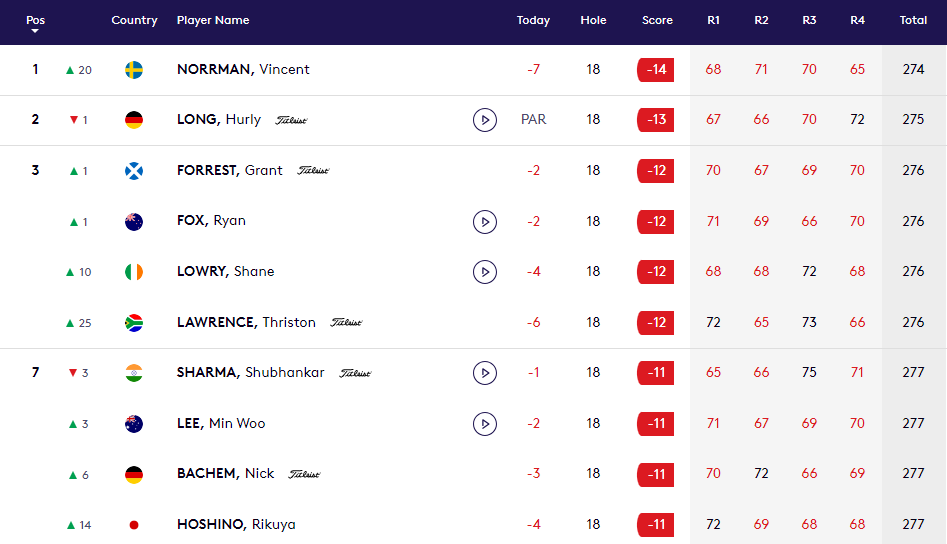Play video highlights for Shubhankar Sharma
The width and height of the screenshot is (947, 544).
click(x=485, y=373)
